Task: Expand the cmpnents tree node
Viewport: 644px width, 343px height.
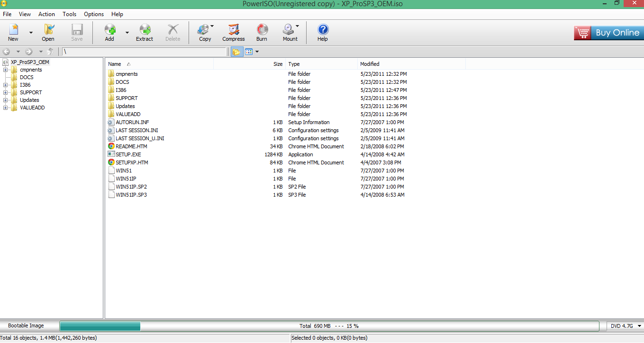Action: [5, 70]
